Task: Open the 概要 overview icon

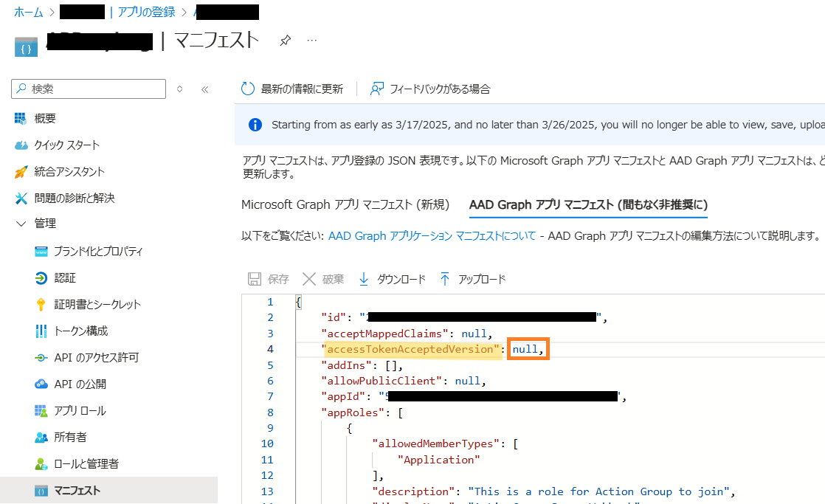Action: [20, 118]
